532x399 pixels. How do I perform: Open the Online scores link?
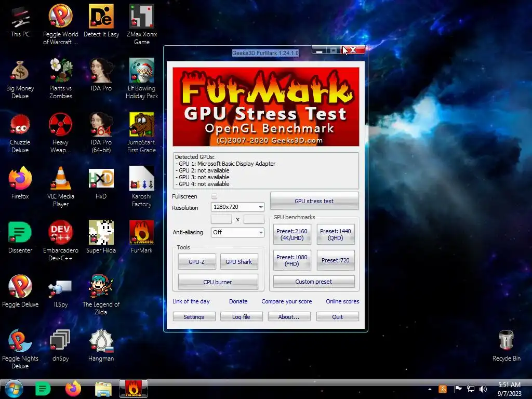point(342,301)
